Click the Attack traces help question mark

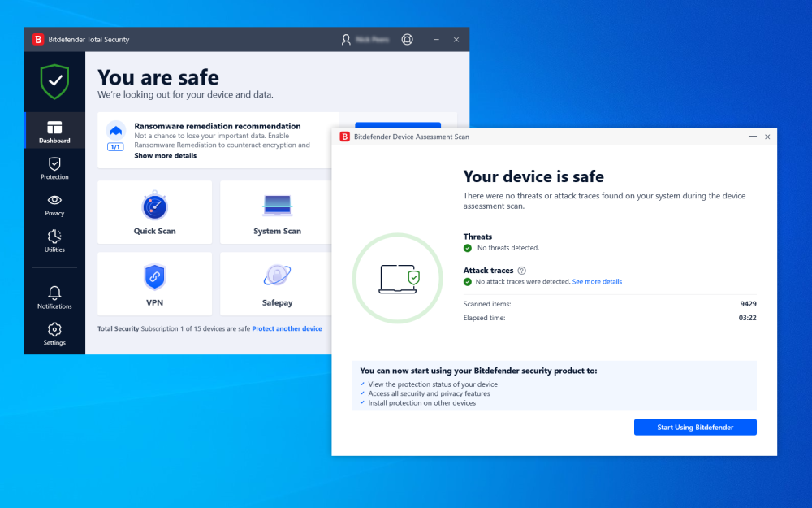coord(521,271)
